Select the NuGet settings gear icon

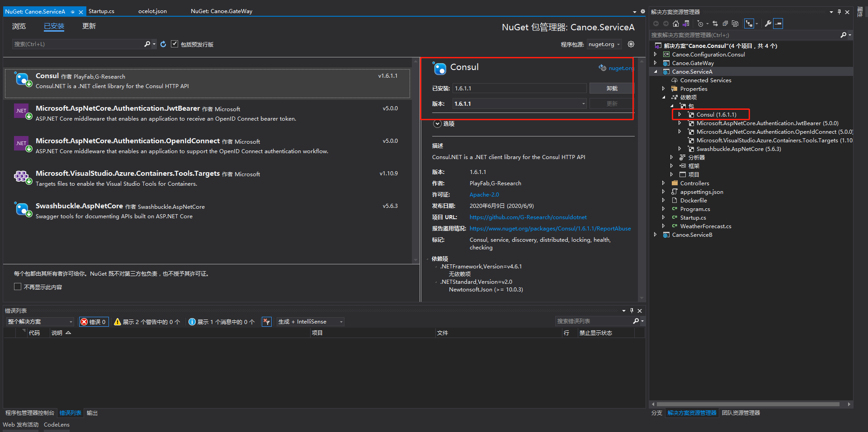click(x=631, y=44)
